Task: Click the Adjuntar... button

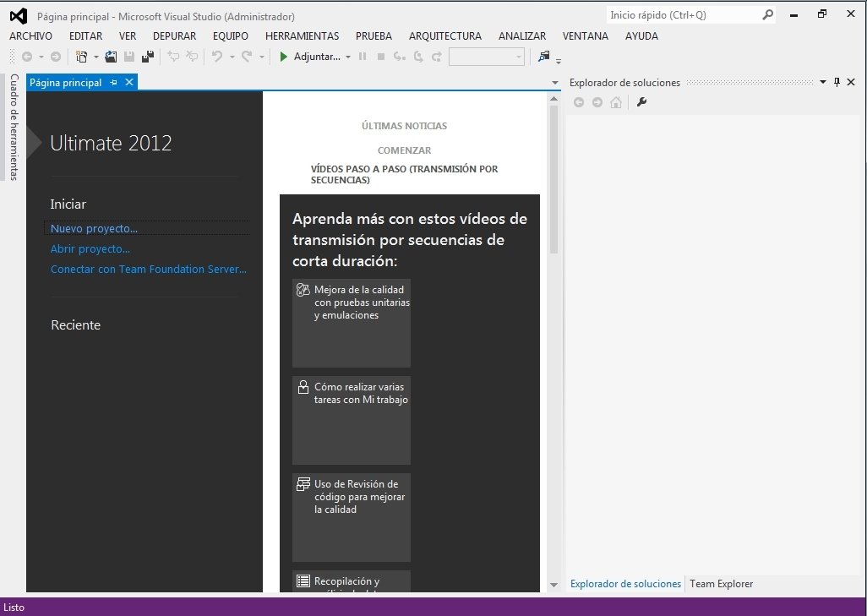Action: click(317, 57)
